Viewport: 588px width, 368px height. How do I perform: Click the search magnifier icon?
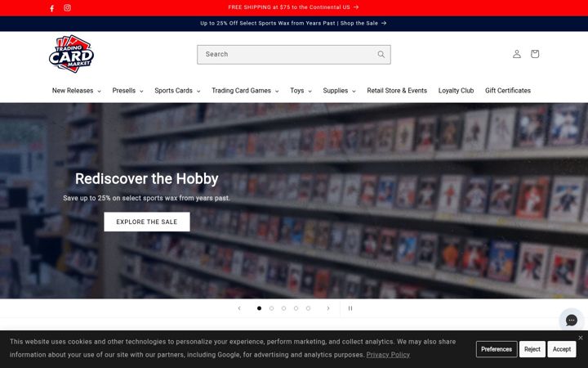(381, 55)
